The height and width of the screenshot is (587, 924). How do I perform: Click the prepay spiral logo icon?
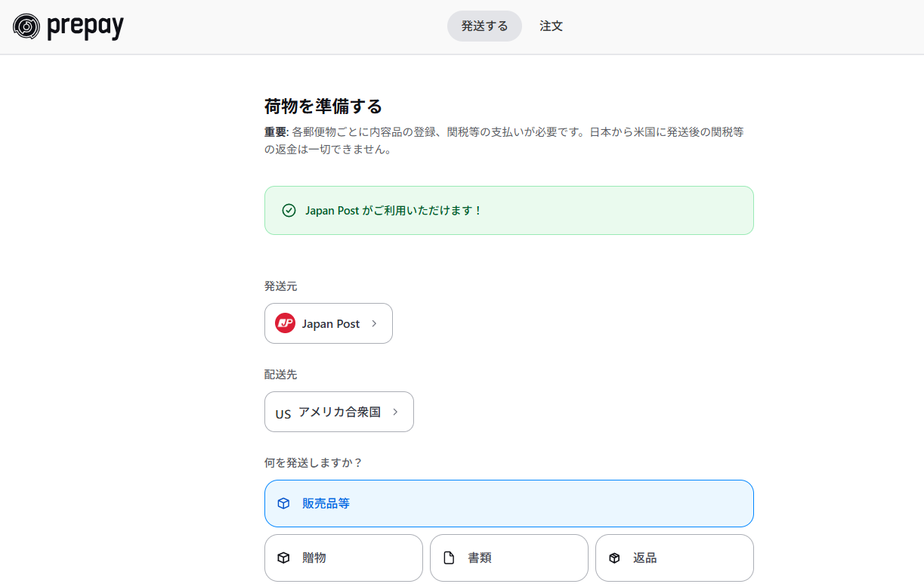click(26, 26)
